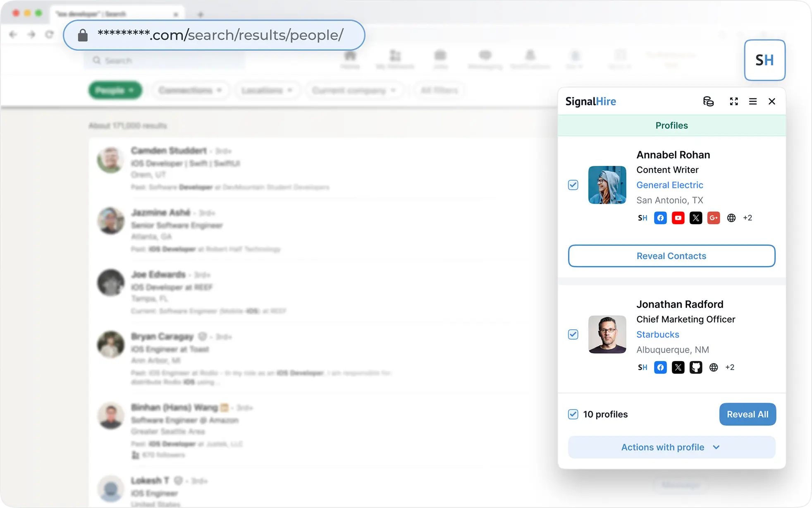Uncheck the Jonathan Radford profile checkbox
The width and height of the screenshot is (812, 508).
tap(573, 334)
